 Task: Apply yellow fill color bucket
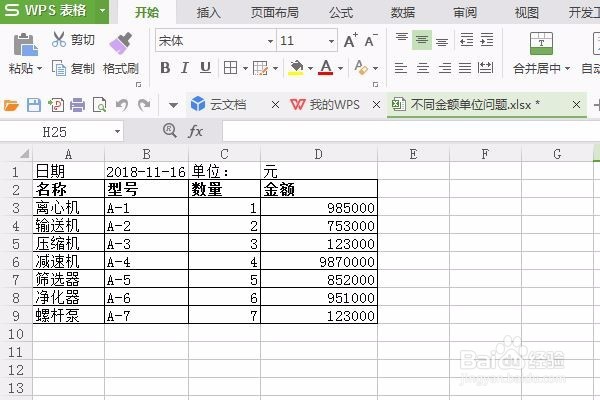click(x=296, y=68)
